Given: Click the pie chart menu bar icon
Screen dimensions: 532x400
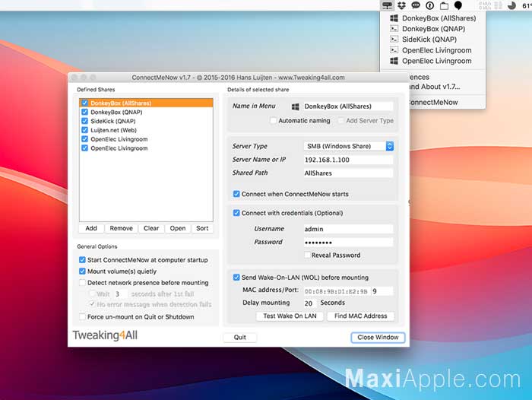Looking at the screenshot, I should click(x=511, y=5).
